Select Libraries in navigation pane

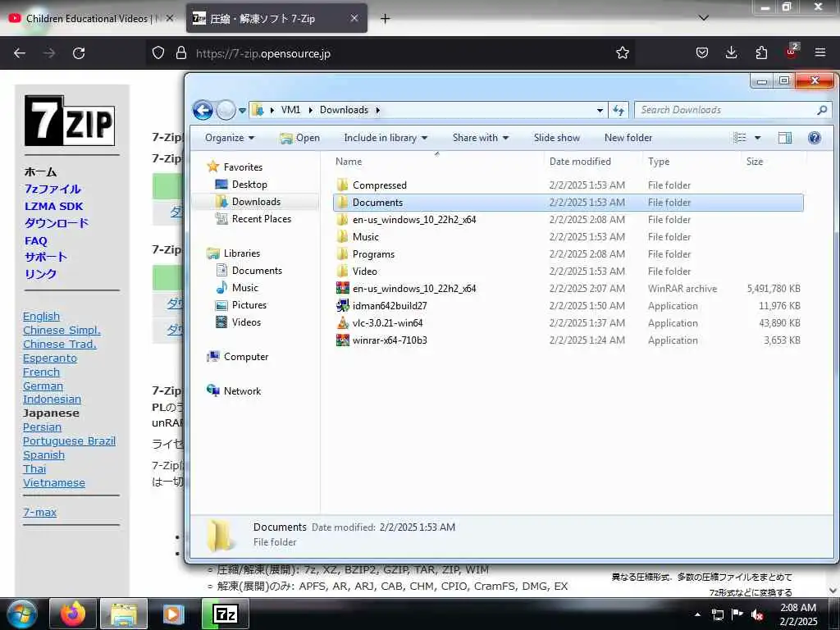[x=242, y=253]
